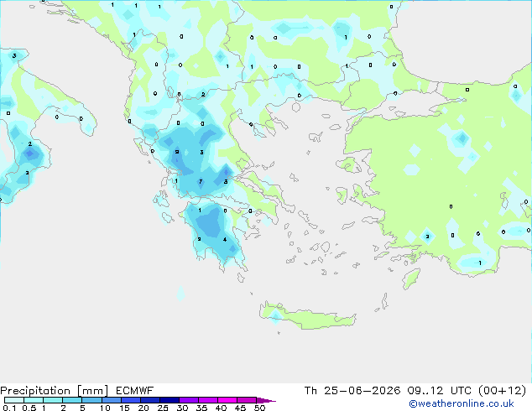The height and width of the screenshot is (411, 532).
Task: Click the precipitation value '4' over Peloponnese
Action: [x=225, y=239]
